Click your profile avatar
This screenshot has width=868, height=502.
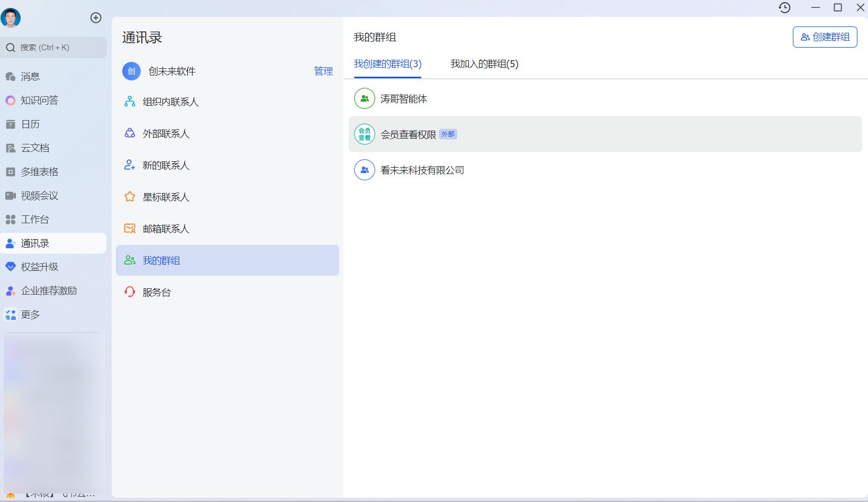[11, 17]
